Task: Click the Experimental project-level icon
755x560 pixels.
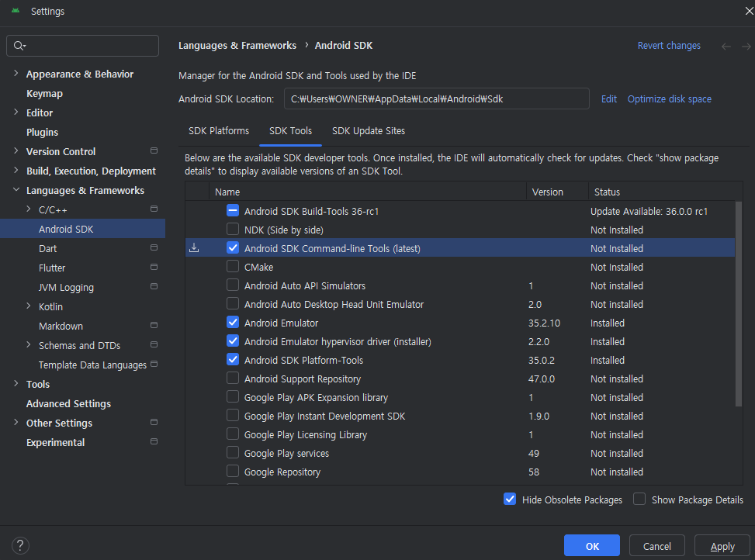Action: click(x=154, y=441)
